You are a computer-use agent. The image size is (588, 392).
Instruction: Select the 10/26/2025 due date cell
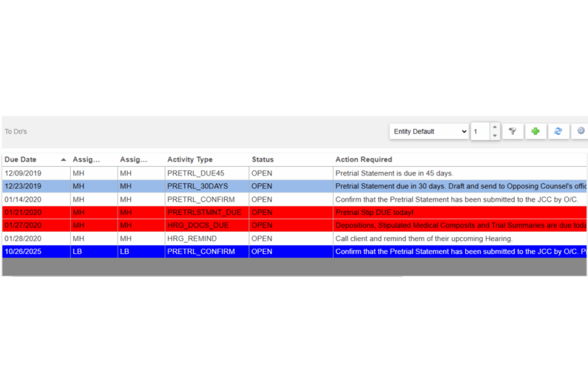[x=36, y=251]
